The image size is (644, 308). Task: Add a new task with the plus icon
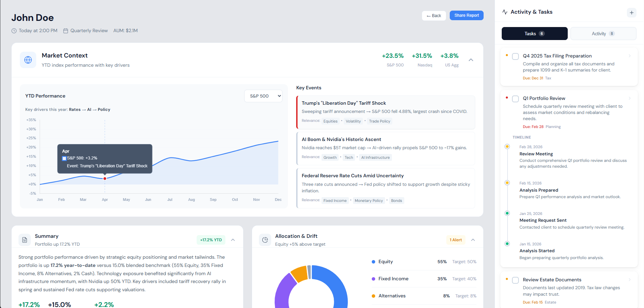click(x=632, y=13)
